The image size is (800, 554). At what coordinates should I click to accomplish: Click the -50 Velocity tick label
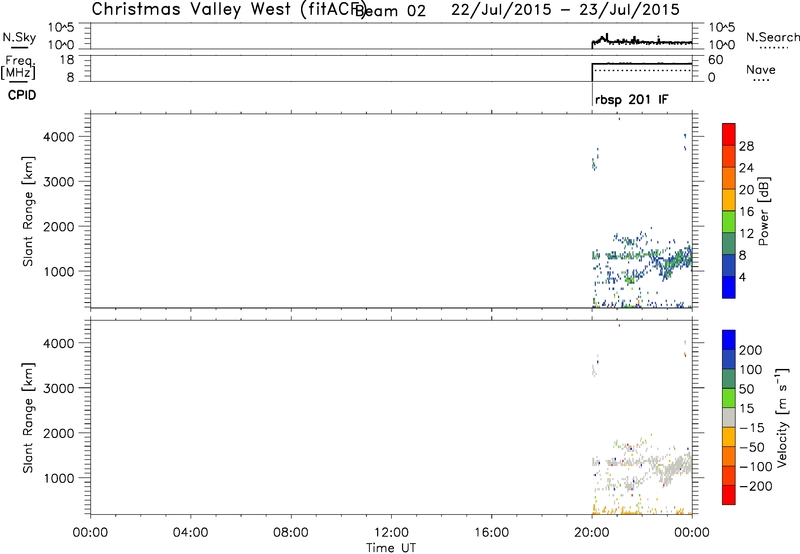click(752, 447)
